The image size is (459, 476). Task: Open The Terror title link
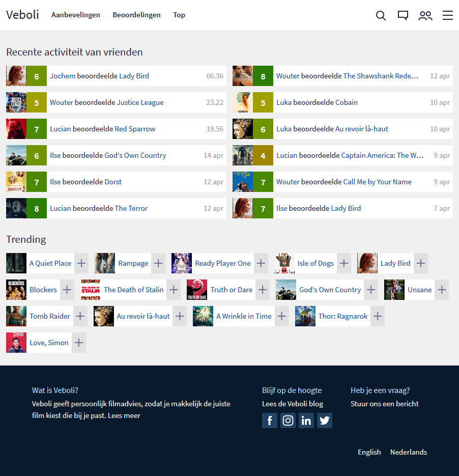point(131,208)
